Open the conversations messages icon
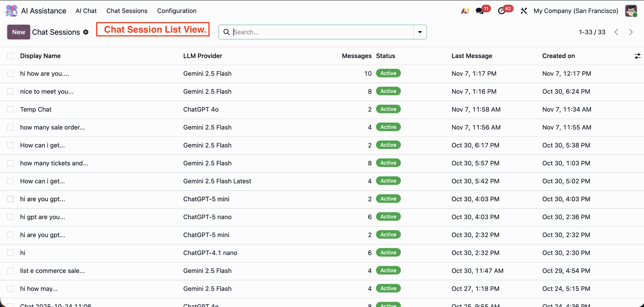Viewport: 644px width, 307px height. [x=480, y=11]
